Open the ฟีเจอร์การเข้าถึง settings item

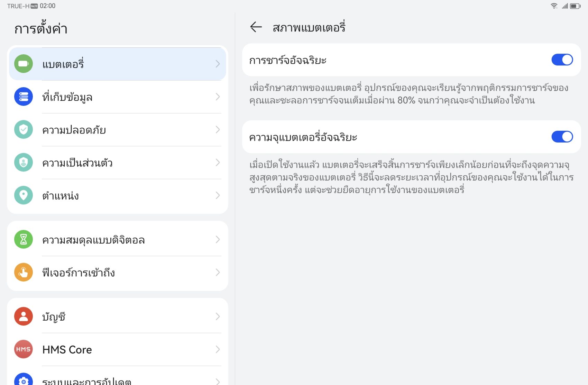point(118,272)
